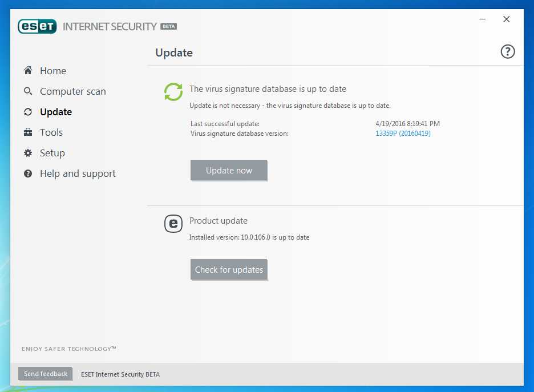The height and width of the screenshot is (392, 534).
Task: Open help via the top-right question mark icon
Action: click(x=507, y=52)
